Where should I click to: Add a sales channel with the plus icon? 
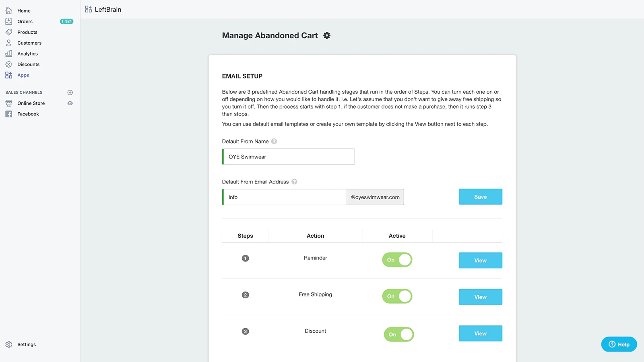point(70,93)
